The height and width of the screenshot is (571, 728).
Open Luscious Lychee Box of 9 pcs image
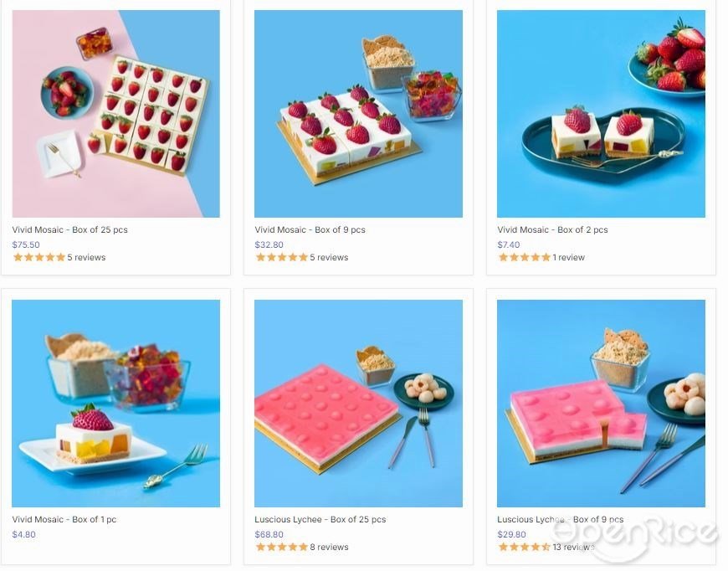602,404
